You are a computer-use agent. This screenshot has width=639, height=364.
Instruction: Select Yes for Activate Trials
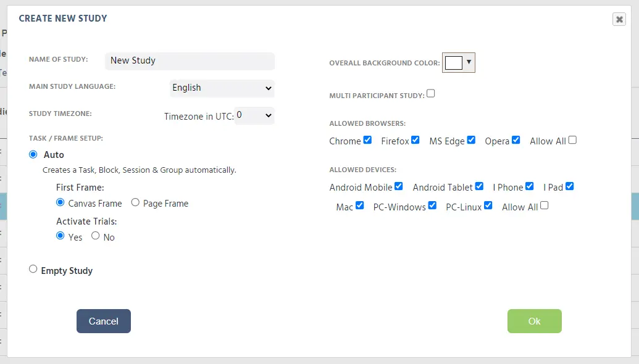(x=61, y=236)
